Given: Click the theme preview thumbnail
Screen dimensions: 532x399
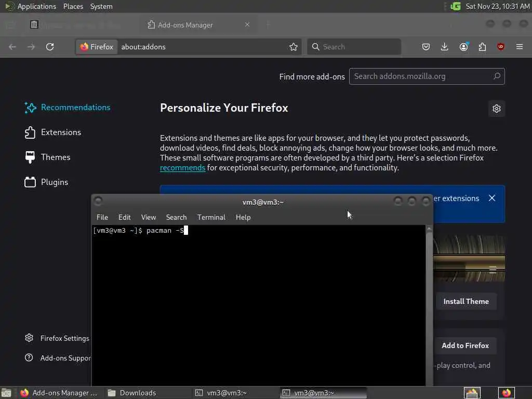Looking at the screenshot, I should 469,259.
